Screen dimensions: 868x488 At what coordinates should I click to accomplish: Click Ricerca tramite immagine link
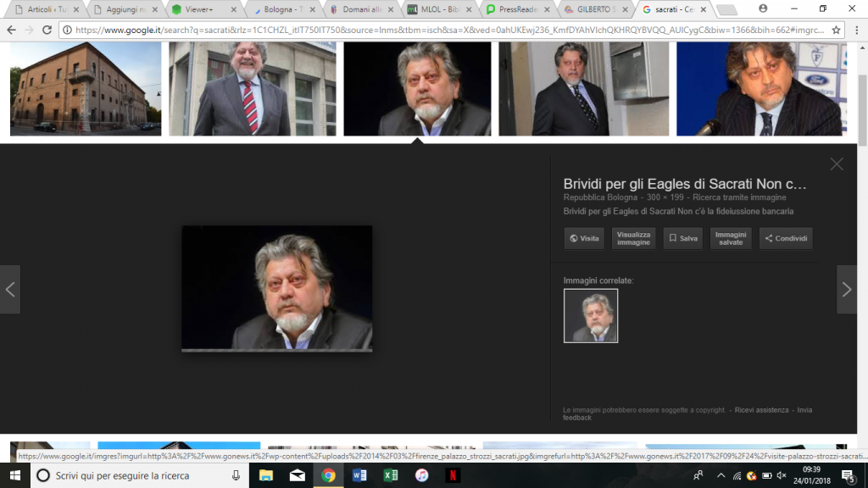pyautogui.click(x=739, y=197)
